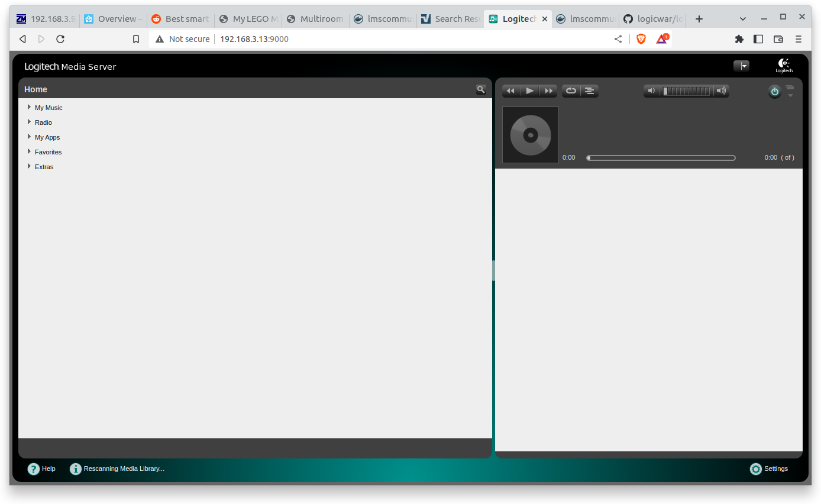This screenshot has width=821, height=504.
Task: Open the Brave Shields lion icon
Action: pos(641,39)
